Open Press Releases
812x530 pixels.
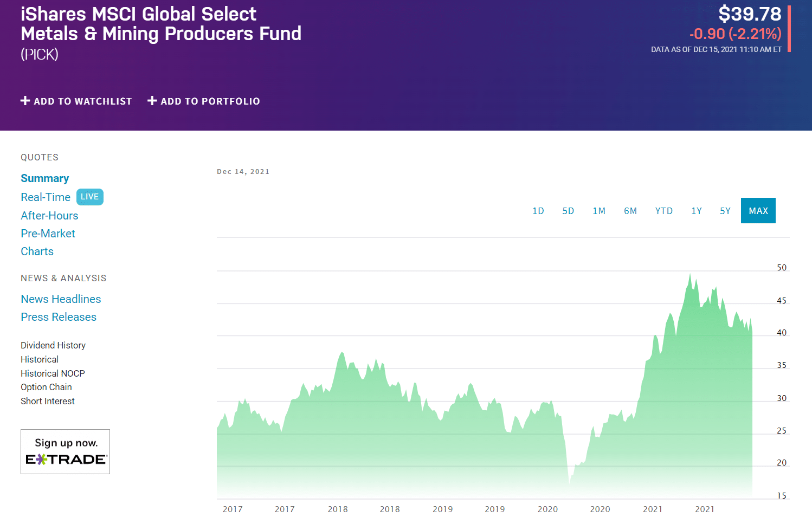point(59,317)
